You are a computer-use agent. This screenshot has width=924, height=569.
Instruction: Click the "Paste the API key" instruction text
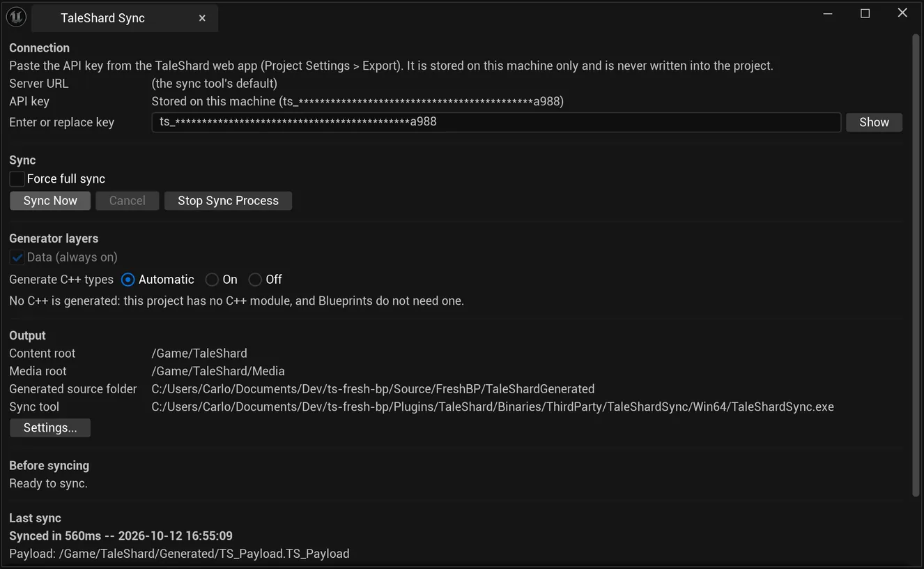(x=391, y=66)
